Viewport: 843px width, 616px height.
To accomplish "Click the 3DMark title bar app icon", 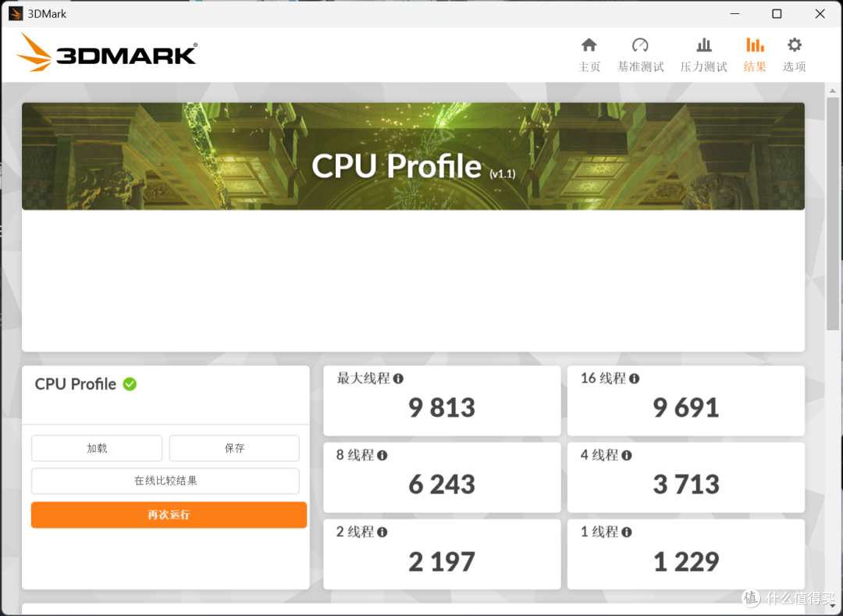I will pos(15,13).
